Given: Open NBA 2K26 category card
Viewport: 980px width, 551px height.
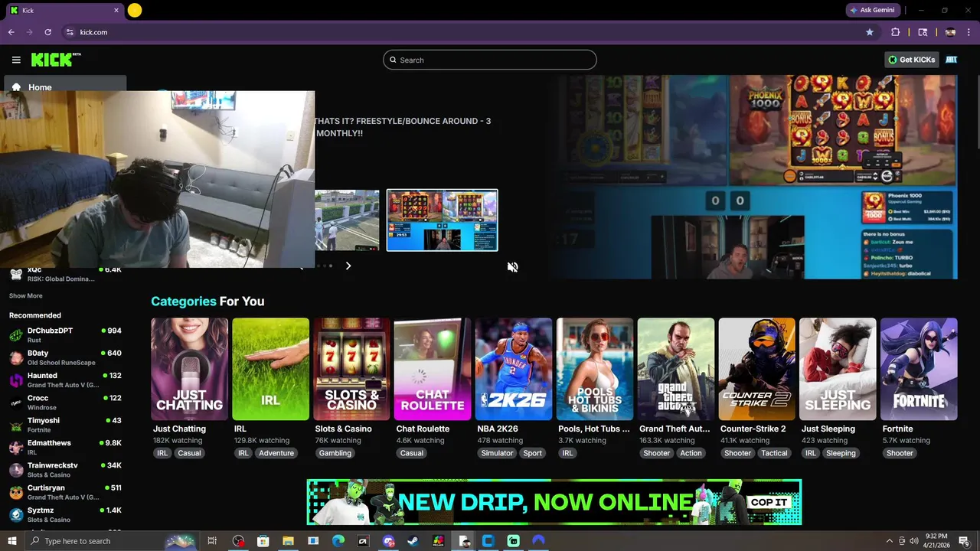Looking at the screenshot, I should tap(514, 369).
